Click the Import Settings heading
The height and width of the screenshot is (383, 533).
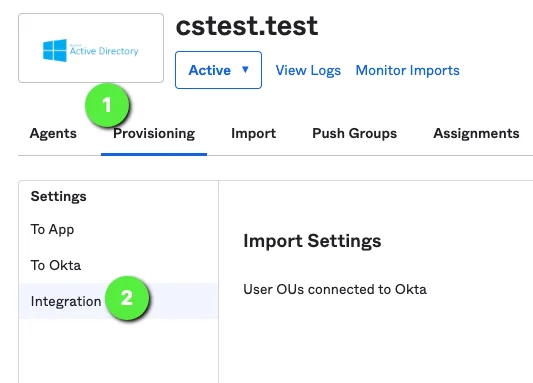pyautogui.click(x=312, y=241)
